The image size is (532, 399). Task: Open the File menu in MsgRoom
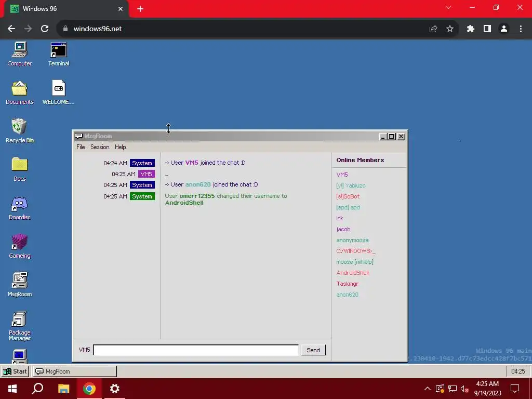[x=81, y=147]
